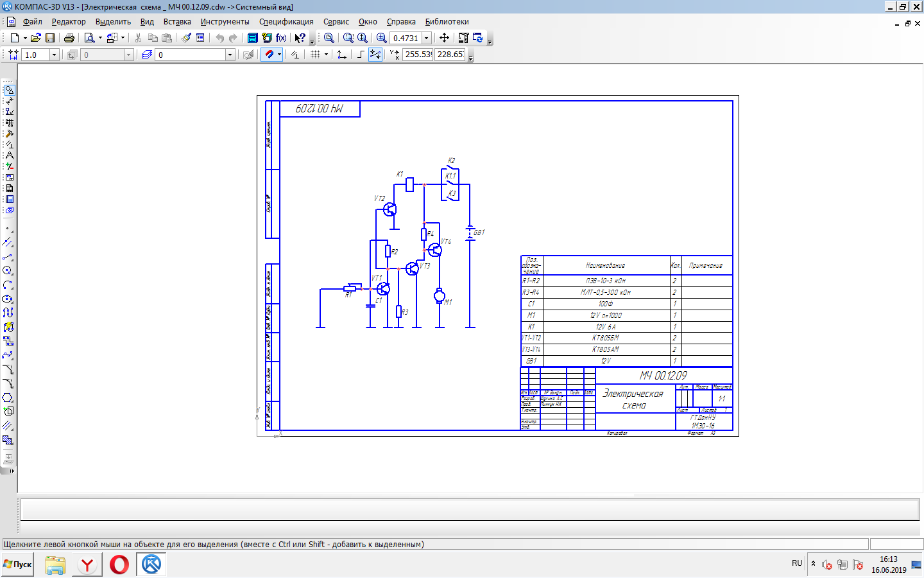
Task: Toggle the Geometry panel button
Action: point(9,90)
